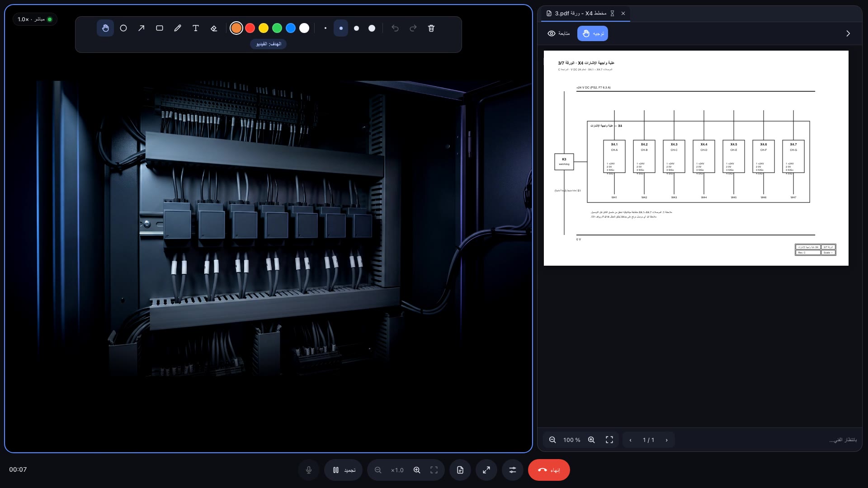868x488 pixels.
Task: Go to previous PDF page
Action: [630, 440]
